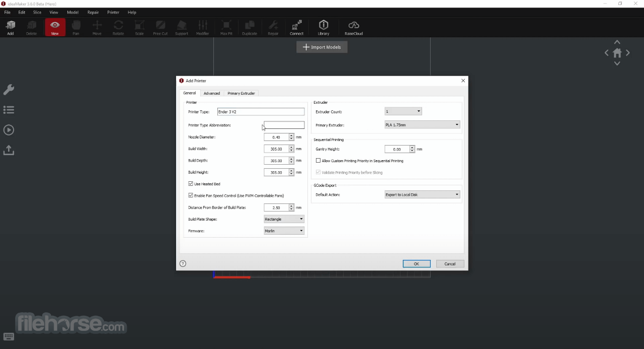This screenshot has height=349, width=644.
Task: Open the Extruder Count dropdown
Action: [404, 111]
